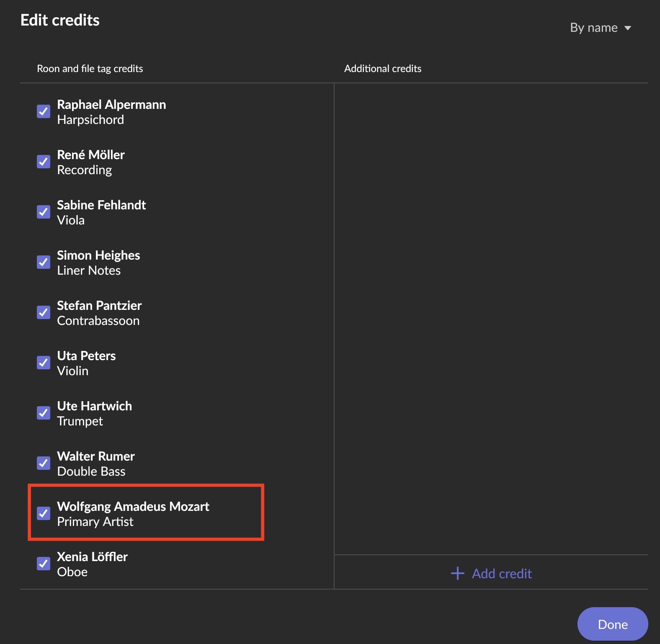The width and height of the screenshot is (660, 644).
Task: Click the Add credit link
Action: [x=502, y=573]
